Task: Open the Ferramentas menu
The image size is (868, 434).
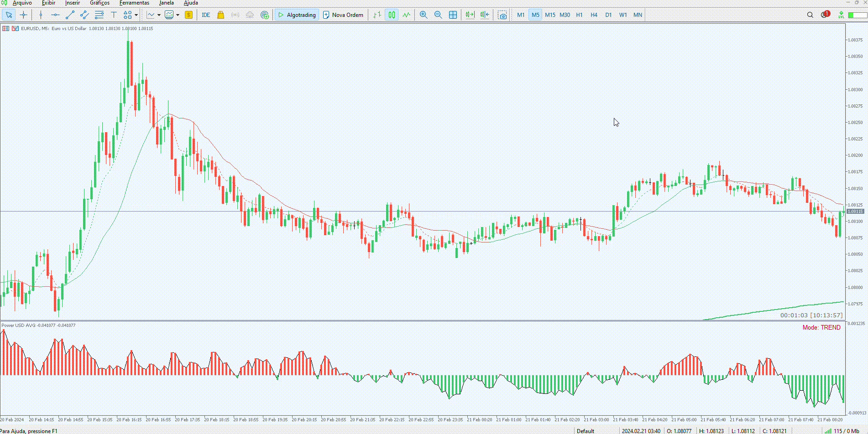Action: (134, 3)
